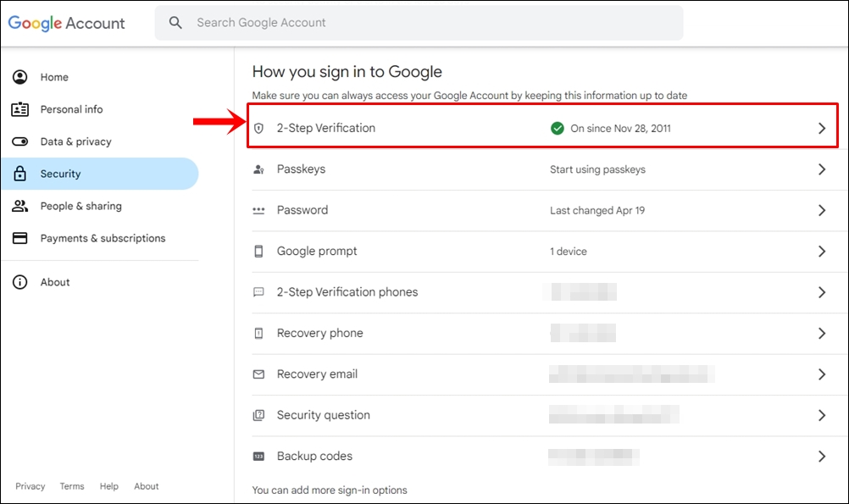
Task: Open 2-Step Verification phones chevron
Action: pos(822,292)
